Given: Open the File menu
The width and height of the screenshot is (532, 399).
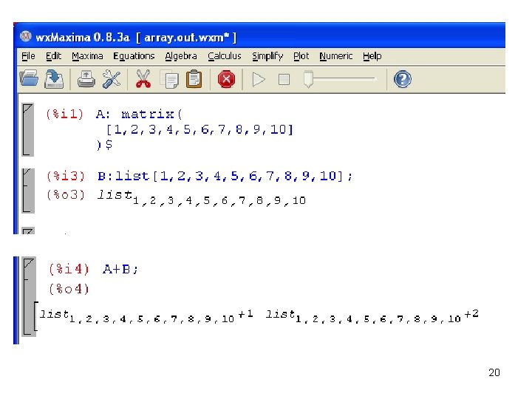Looking at the screenshot, I should point(28,56).
